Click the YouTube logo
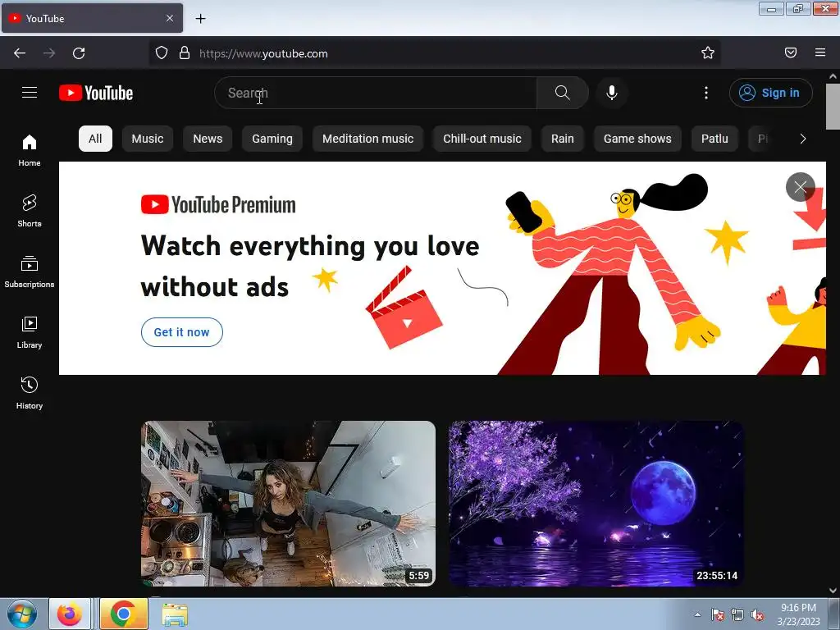 coord(96,93)
